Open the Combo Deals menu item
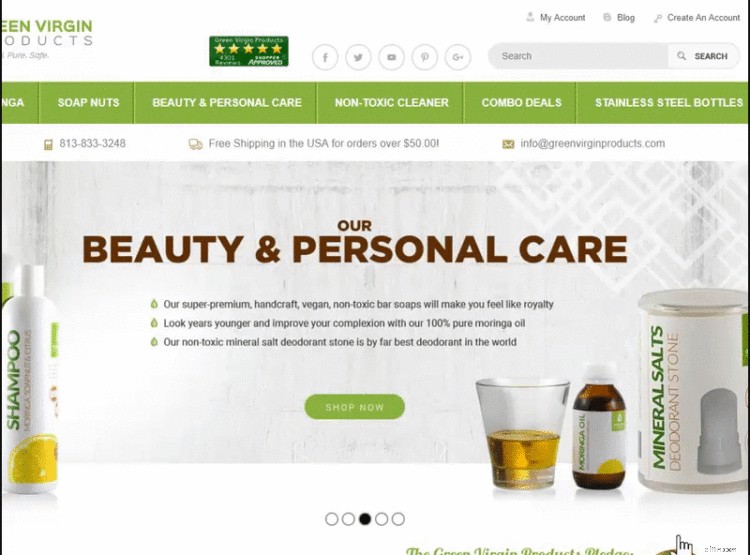 (521, 103)
